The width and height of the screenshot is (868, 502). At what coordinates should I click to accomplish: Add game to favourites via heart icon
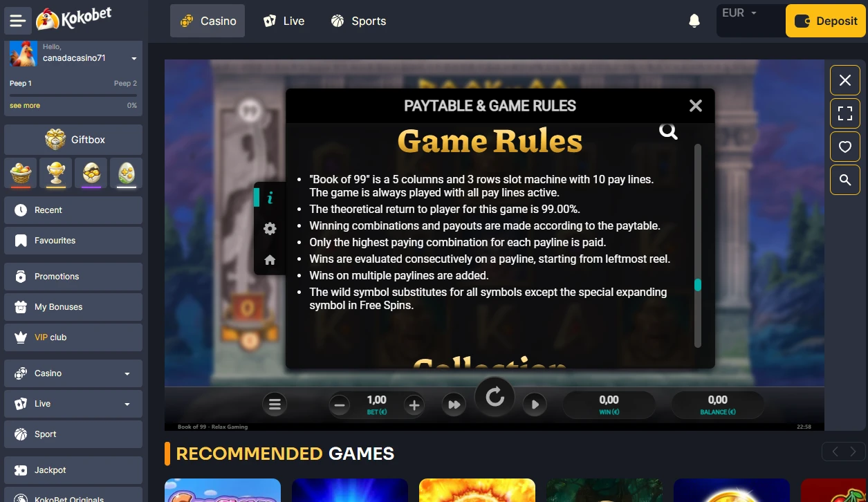[x=845, y=147]
